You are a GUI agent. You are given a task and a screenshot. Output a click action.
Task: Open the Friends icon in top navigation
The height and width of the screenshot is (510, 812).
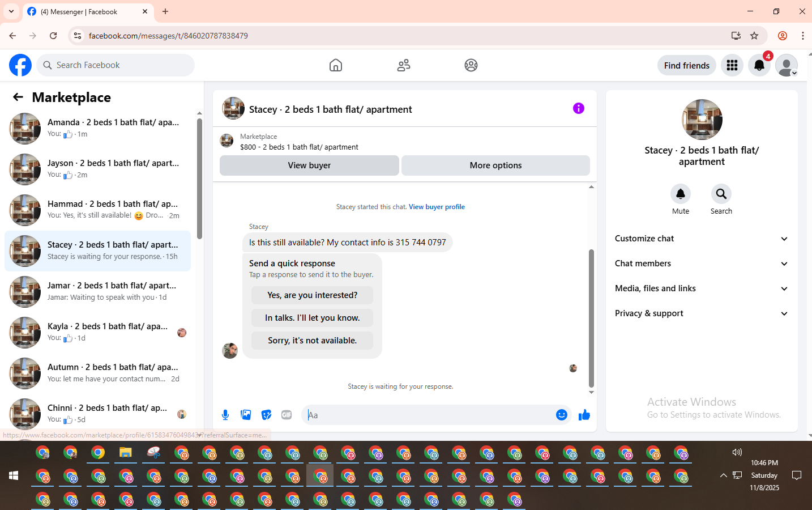[404, 65]
